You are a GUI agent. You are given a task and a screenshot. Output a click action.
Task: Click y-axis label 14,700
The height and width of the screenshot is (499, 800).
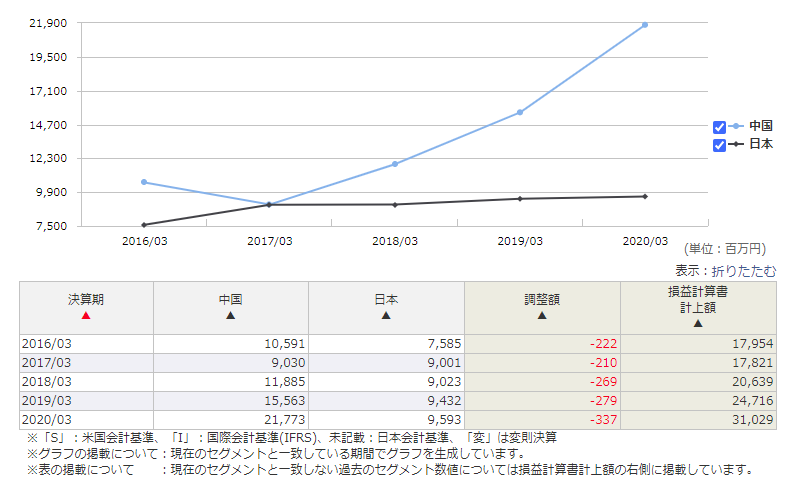coord(48,125)
